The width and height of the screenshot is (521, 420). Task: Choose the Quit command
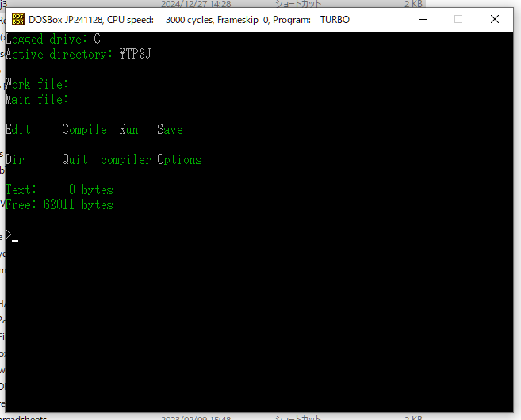point(75,160)
